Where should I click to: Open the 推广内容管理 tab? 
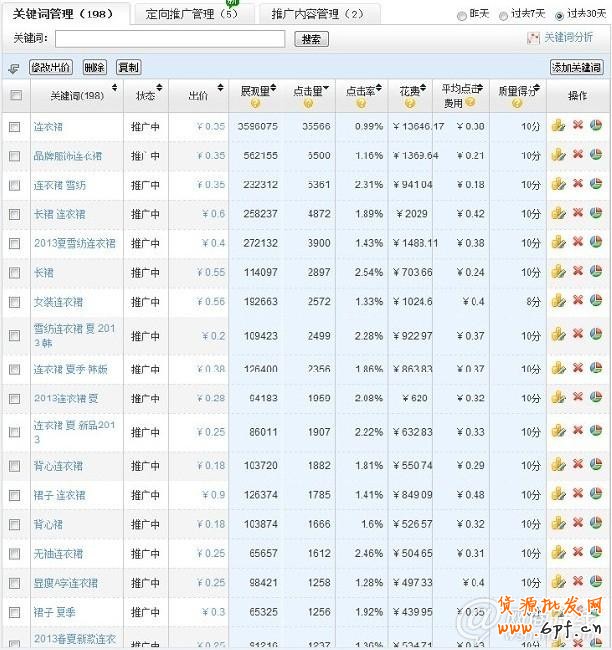(311, 15)
